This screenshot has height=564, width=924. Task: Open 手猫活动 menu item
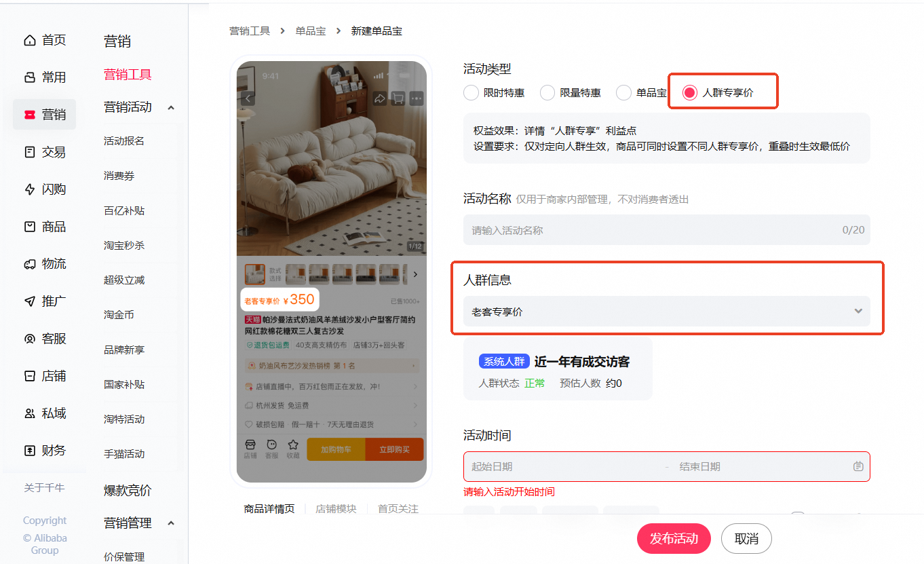click(124, 454)
